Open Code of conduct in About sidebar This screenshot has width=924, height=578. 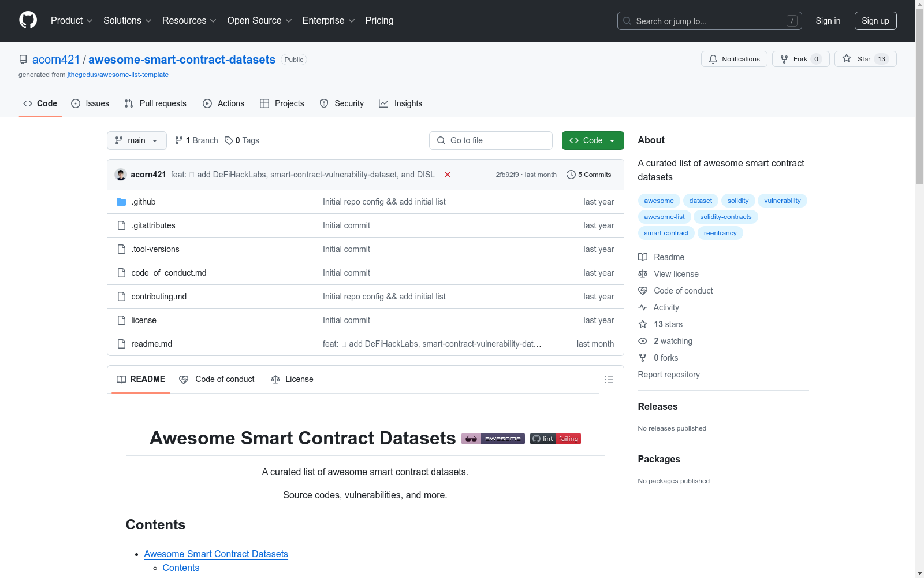676,291
